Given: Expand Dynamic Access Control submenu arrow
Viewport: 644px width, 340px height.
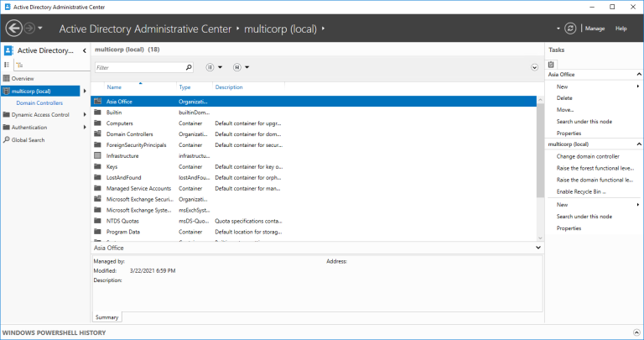Looking at the screenshot, I should pyautogui.click(x=85, y=115).
